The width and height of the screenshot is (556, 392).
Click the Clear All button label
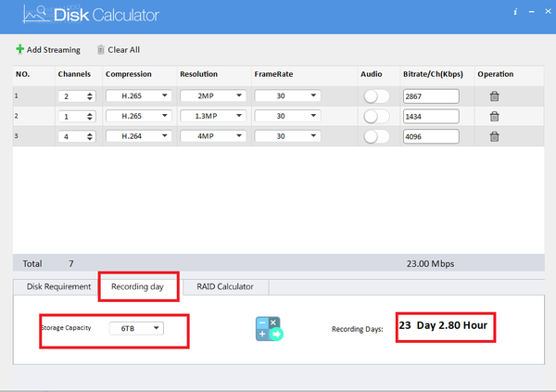click(x=124, y=50)
